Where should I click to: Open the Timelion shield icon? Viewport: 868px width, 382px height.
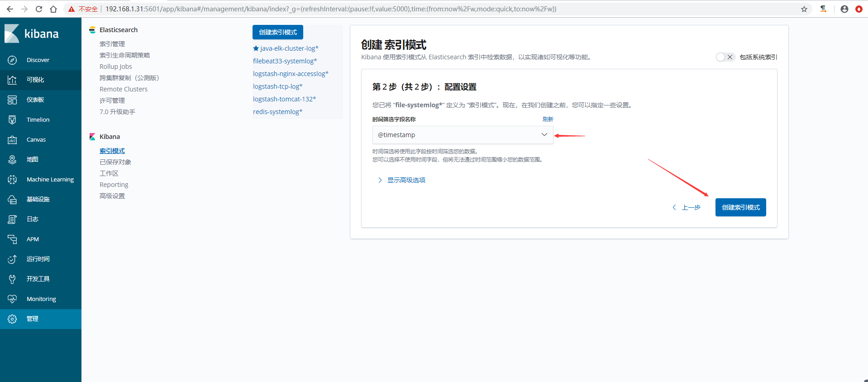(x=12, y=119)
